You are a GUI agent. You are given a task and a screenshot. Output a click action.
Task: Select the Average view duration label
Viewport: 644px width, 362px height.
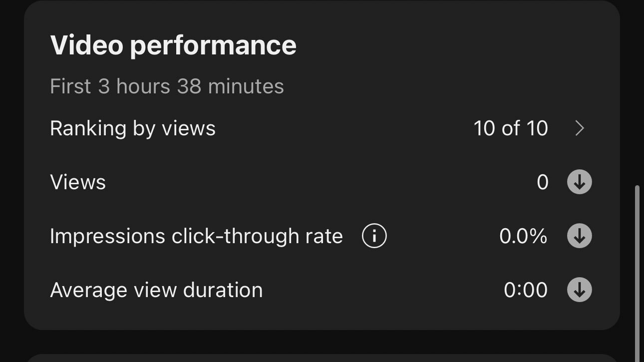click(156, 290)
